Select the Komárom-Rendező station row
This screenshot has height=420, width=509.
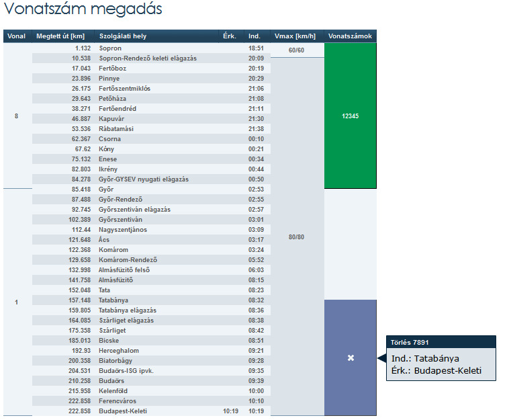pos(151,259)
